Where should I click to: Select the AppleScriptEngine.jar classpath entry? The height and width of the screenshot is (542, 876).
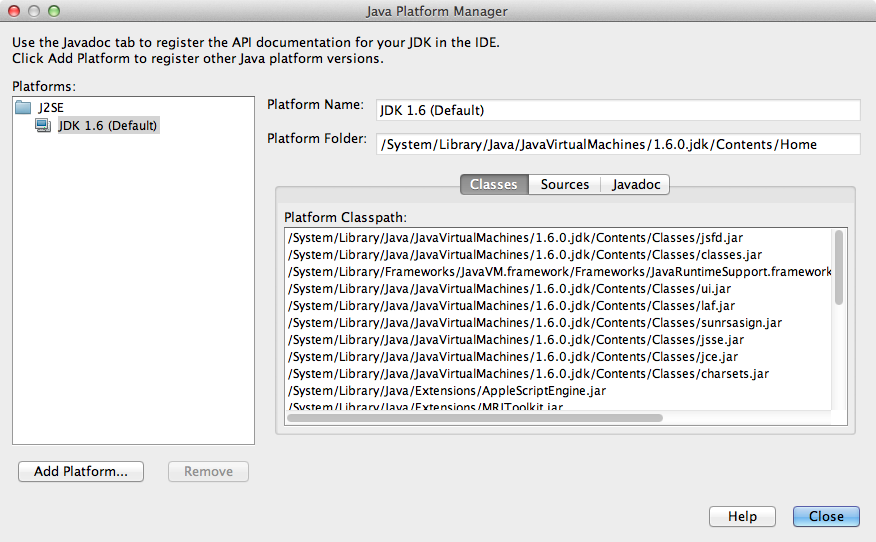(x=447, y=391)
